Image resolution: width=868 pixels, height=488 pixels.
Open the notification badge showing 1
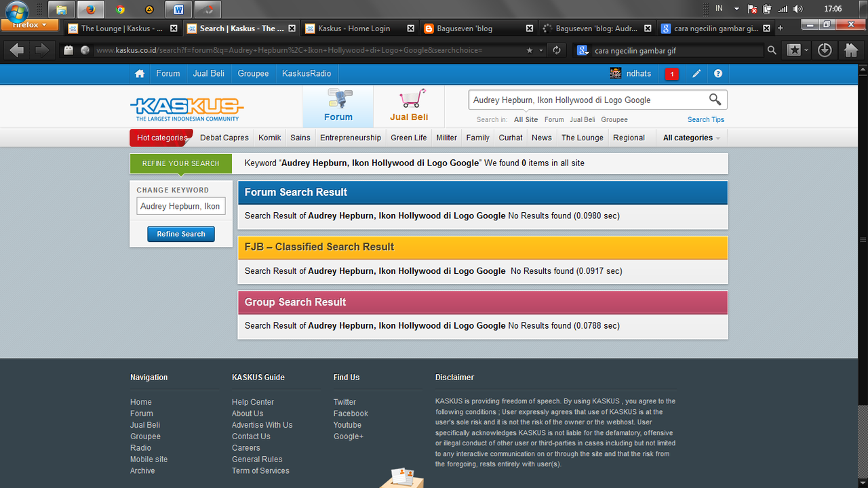pos(672,74)
